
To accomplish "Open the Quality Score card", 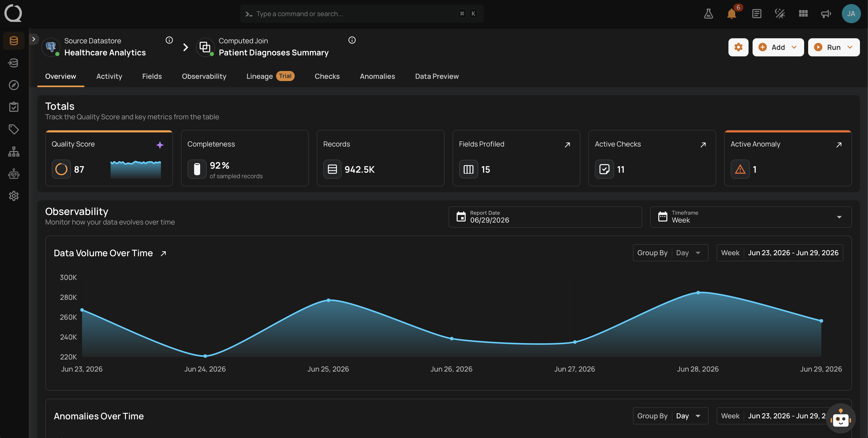I will tap(109, 158).
